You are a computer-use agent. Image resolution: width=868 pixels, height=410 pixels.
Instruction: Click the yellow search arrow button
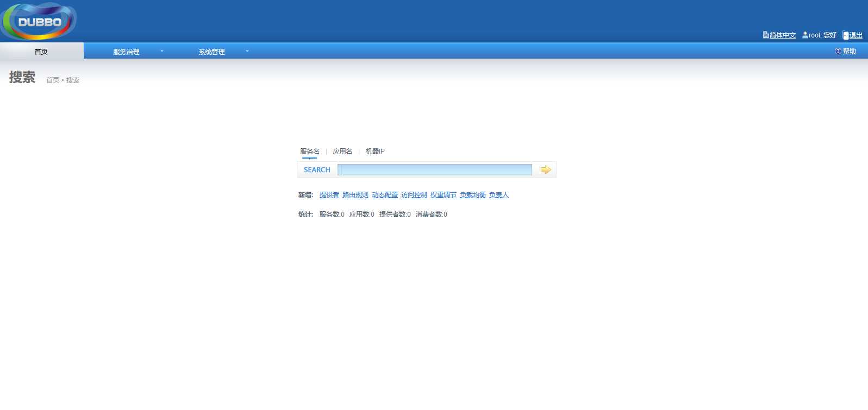(x=546, y=170)
